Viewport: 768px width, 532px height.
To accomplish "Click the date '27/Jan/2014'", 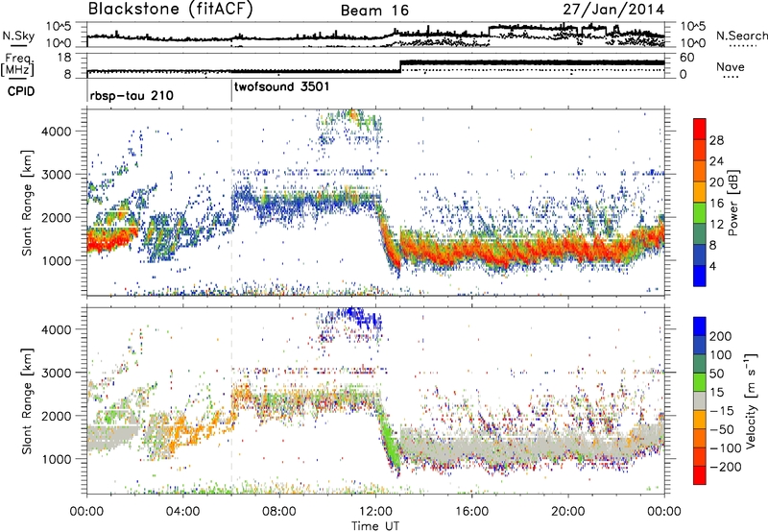I will coord(613,10).
